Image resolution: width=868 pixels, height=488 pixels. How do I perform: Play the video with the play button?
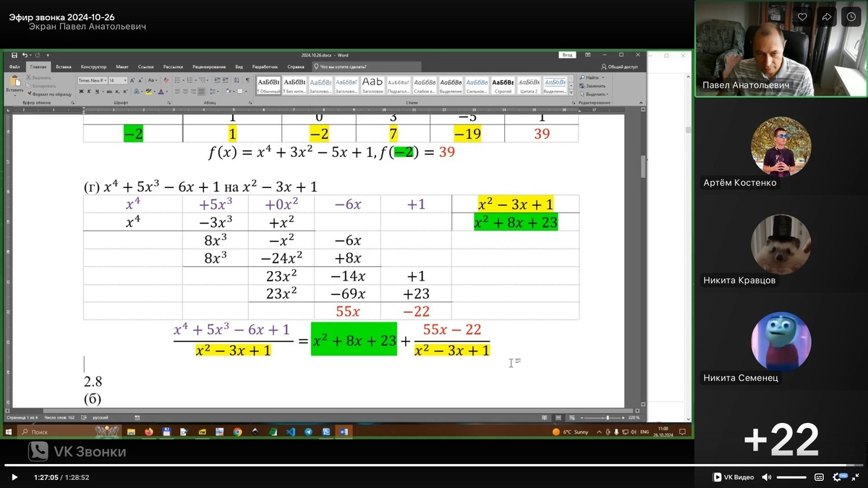pos(14,477)
